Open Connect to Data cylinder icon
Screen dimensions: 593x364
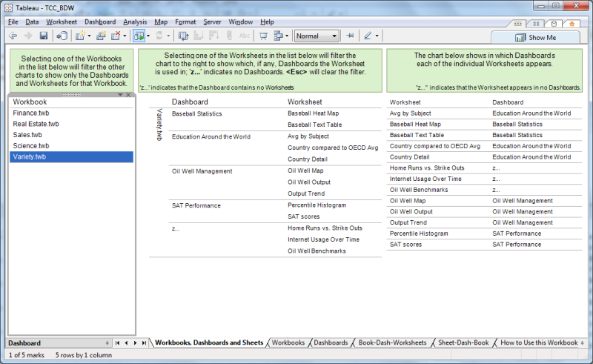(62, 36)
